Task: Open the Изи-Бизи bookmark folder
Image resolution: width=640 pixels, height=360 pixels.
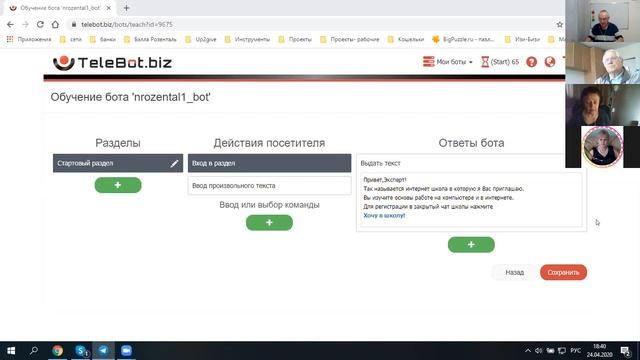Action: tap(522, 40)
